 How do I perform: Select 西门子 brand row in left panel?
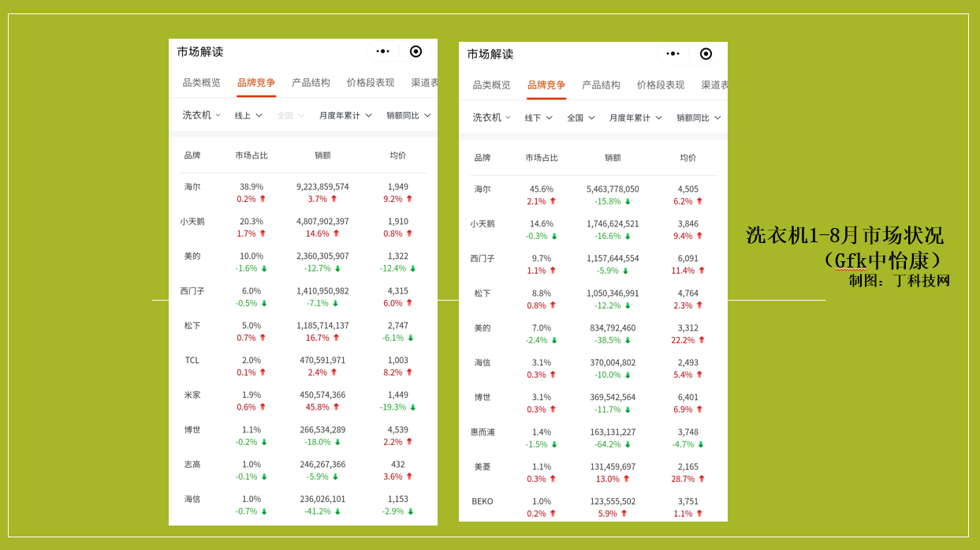(303, 297)
